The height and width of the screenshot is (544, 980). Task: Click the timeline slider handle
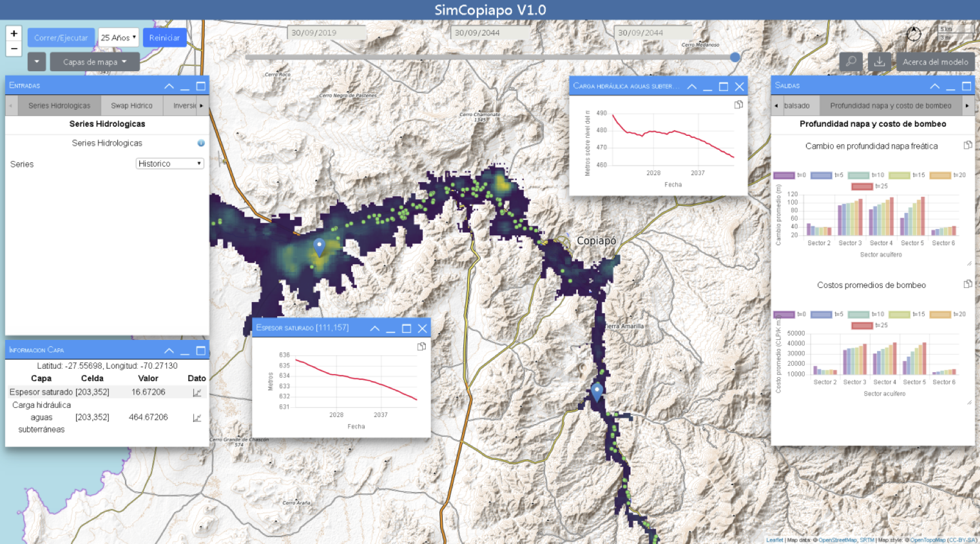pyautogui.click(x=735, y=57)
